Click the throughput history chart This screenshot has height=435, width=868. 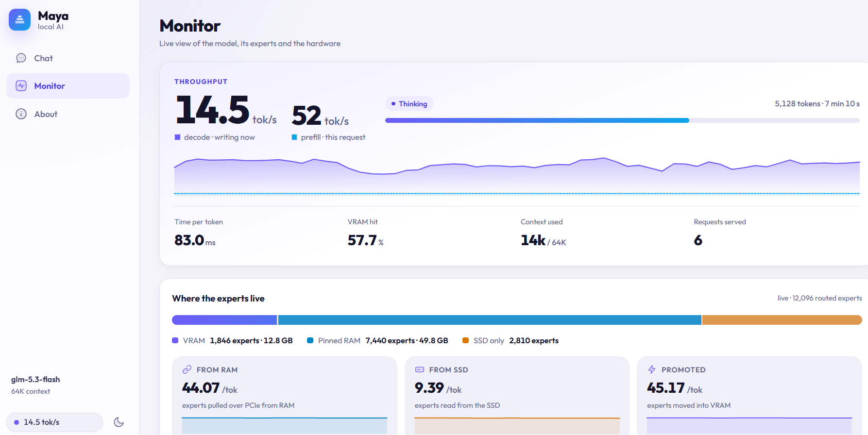517,176
